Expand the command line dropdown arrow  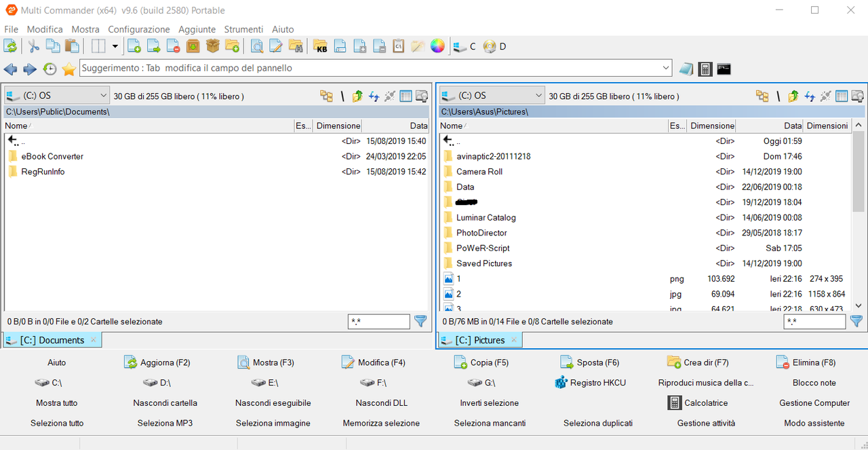point(666,68)
